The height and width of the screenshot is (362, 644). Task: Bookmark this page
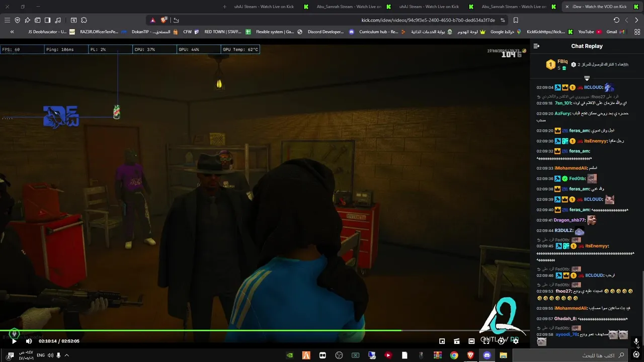point(516,20)
